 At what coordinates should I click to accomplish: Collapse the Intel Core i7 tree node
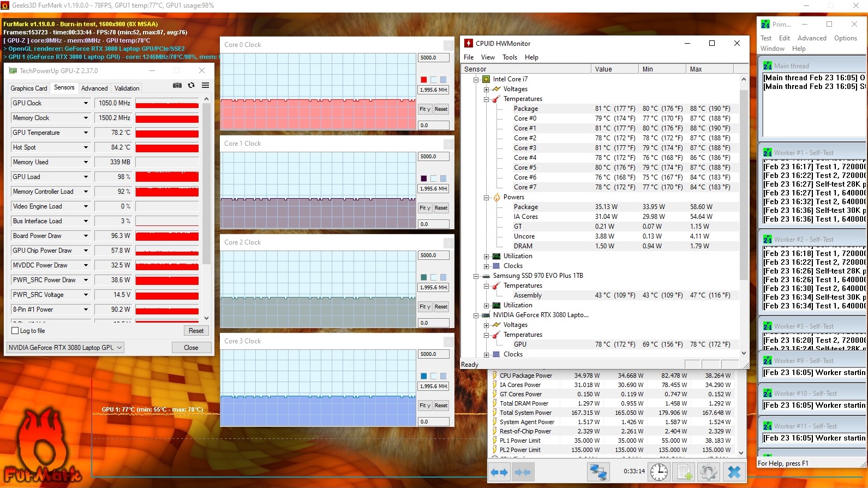coord(476,79)
